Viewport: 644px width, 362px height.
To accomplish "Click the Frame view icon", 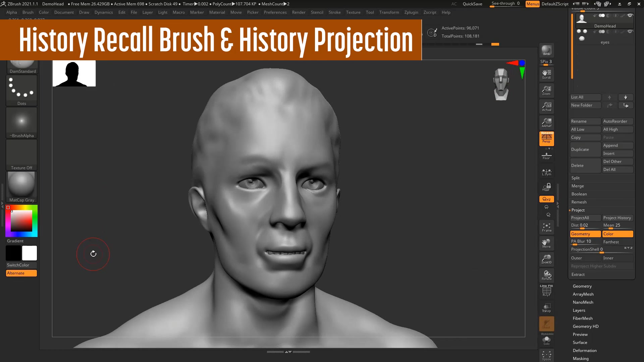I will (546, 228).
